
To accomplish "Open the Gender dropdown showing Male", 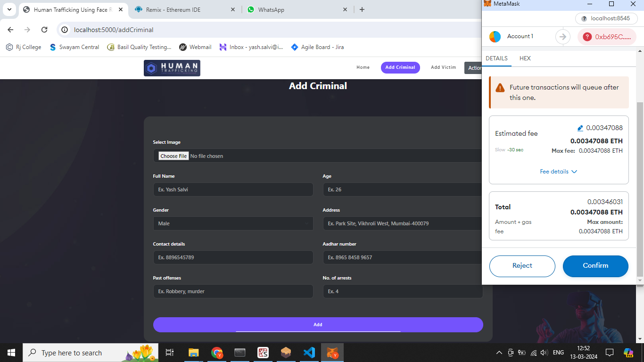I will point(233,223).
